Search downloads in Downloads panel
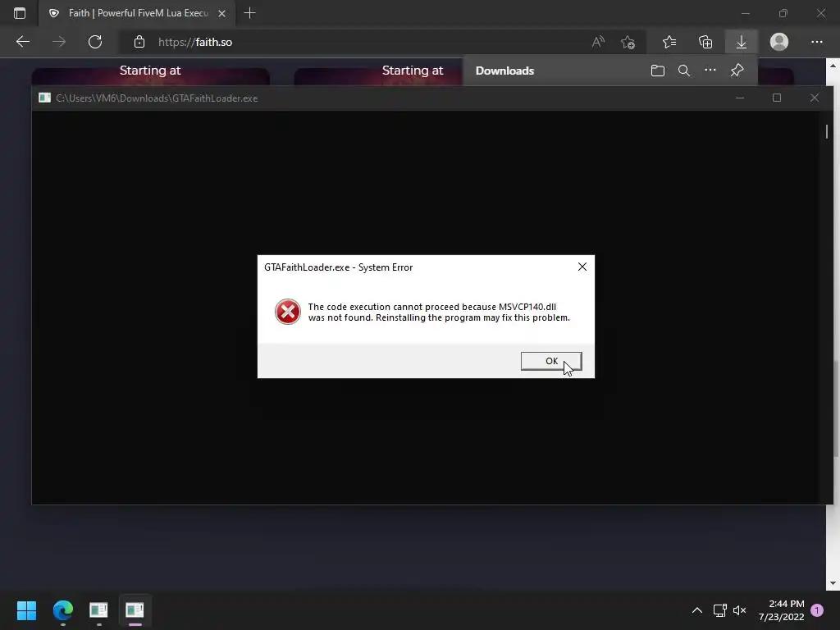The image size is (840, 630). pyautogui.click(x=683, y=71)
